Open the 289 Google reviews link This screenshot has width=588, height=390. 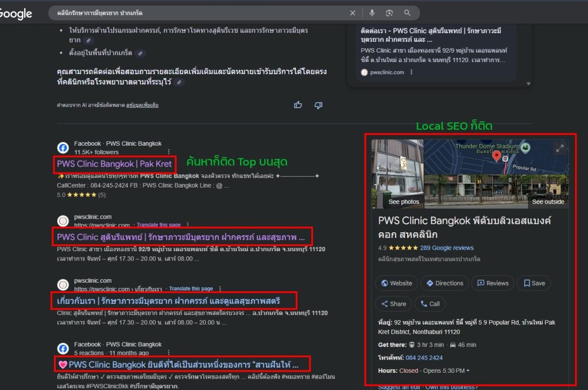click(447, 248)
